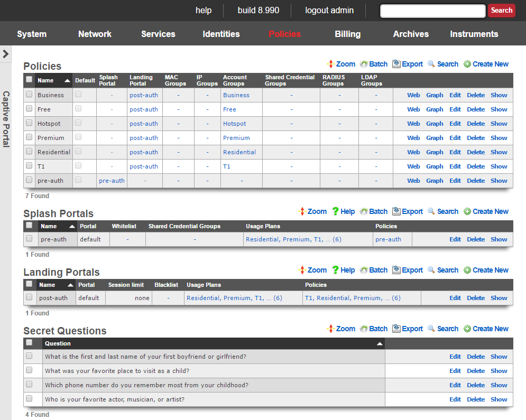Tick the select-all checkbox in Policies header
526x420 pixels.
pyautogui.click(x=29, y=79)
